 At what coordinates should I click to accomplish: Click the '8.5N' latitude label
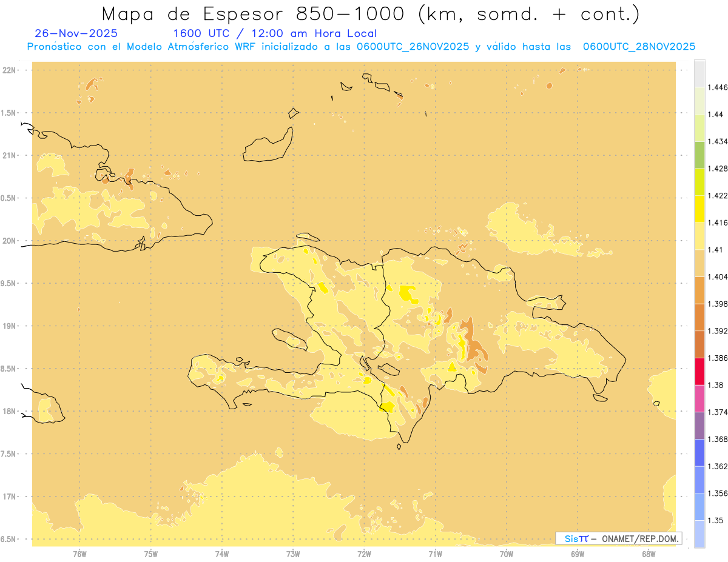coord(8,369)
